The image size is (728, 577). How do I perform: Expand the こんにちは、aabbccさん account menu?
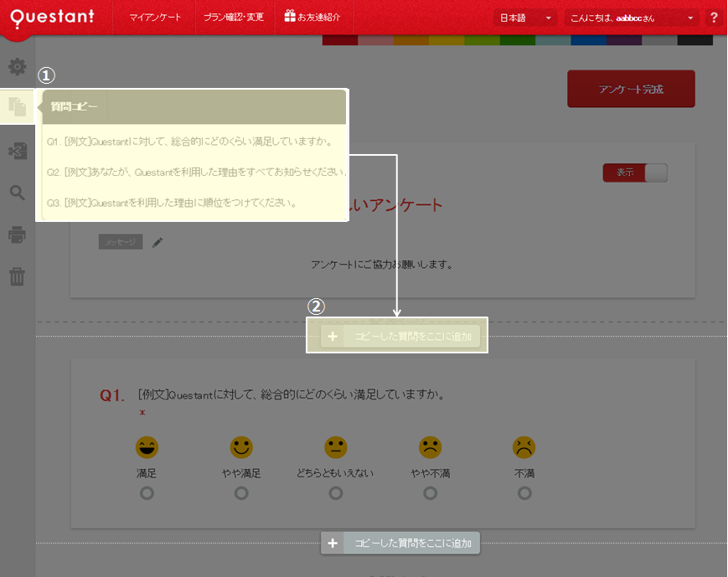632,18
